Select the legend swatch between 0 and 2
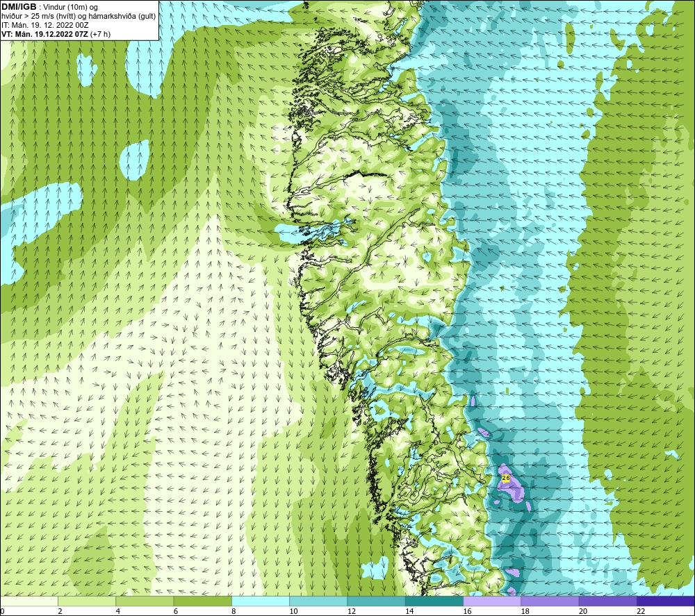The height and width of the screenshot is (616, 695). (x=28, y=601)
